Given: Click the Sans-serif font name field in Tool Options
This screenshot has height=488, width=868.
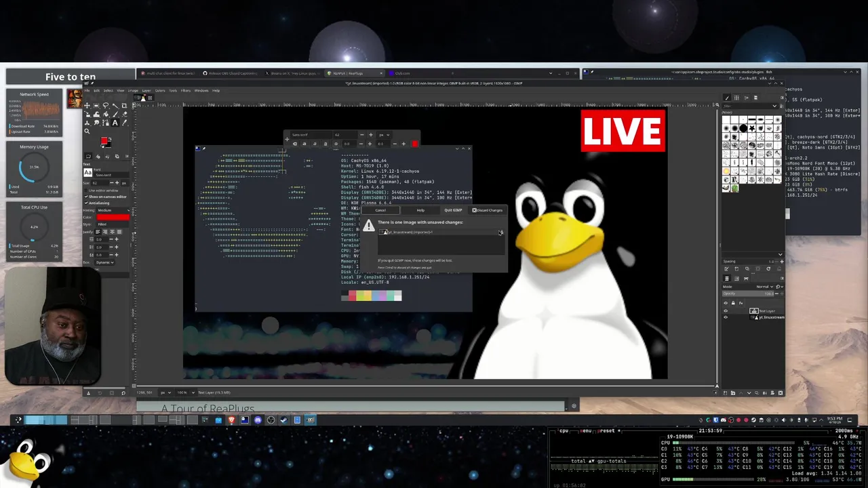Looking at the screenshot, I should click(112, 175).
